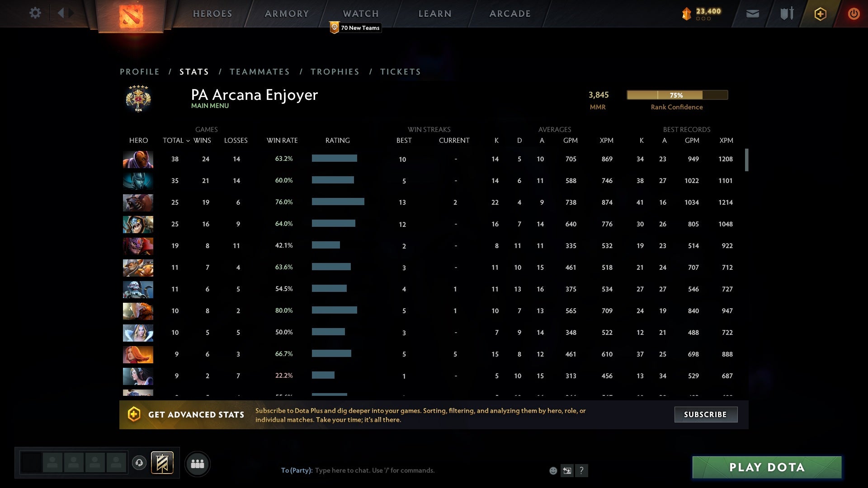
Task: Open the shard balance 23,400 dropdown
Action: 702,14
